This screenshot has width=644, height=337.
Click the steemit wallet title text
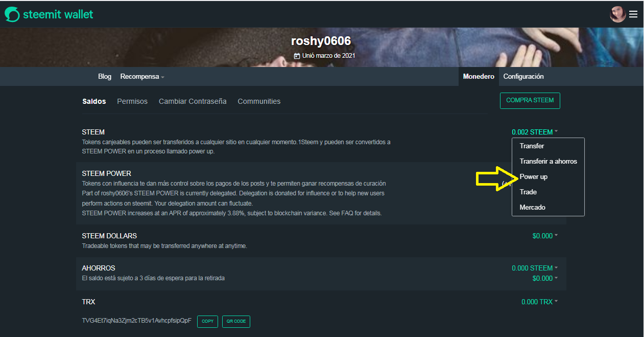(58, 14)
